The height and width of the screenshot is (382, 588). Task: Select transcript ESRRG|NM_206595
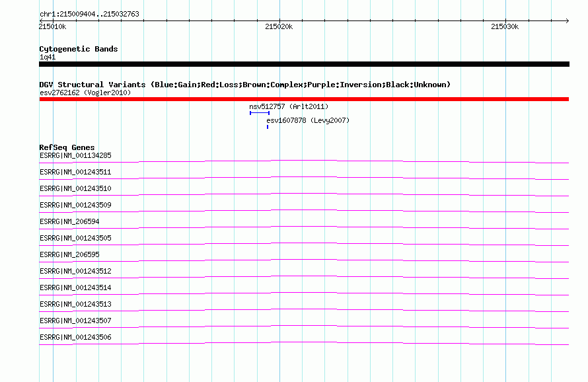point(69,254)
